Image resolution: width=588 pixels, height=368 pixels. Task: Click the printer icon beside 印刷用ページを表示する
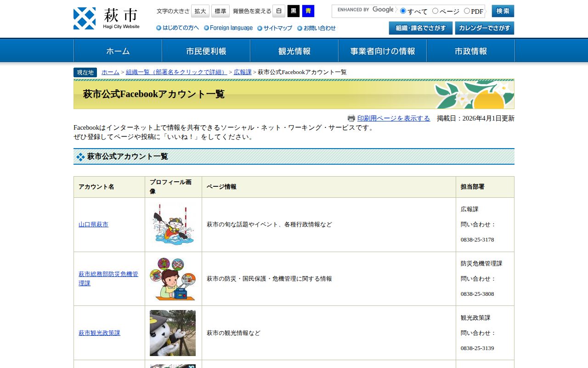click(351, 118)
